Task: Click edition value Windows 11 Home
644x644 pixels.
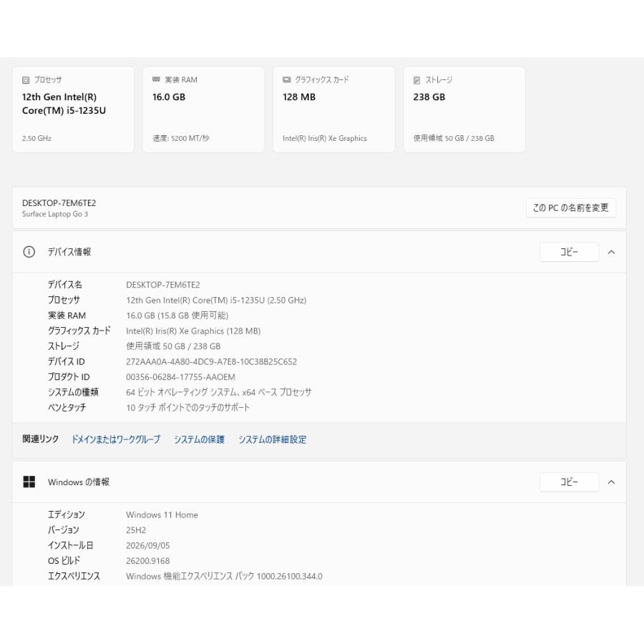Action: point(162,515)
